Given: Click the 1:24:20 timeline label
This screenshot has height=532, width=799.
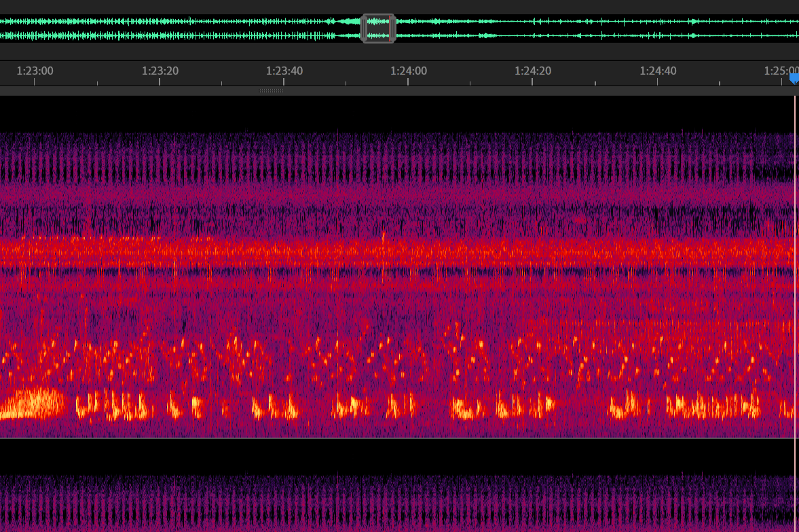Looking at the screenshot, I should 533,71.
